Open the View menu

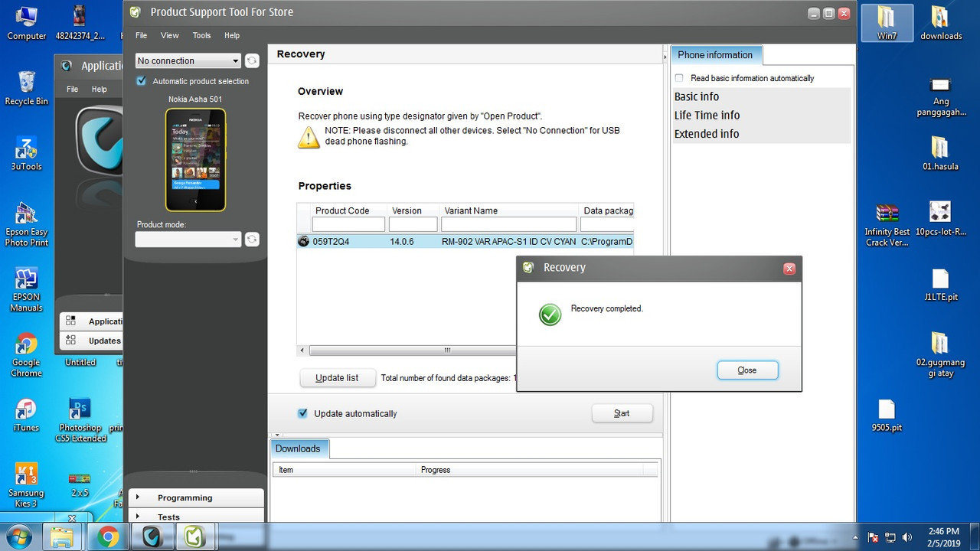(170, 35)
